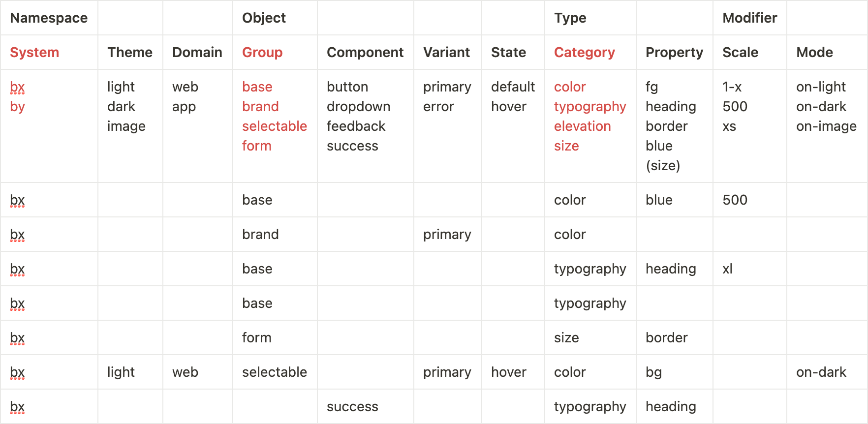Select the bg property cell
This screenshot has width=868, height=424.
(x=674, y=372)
